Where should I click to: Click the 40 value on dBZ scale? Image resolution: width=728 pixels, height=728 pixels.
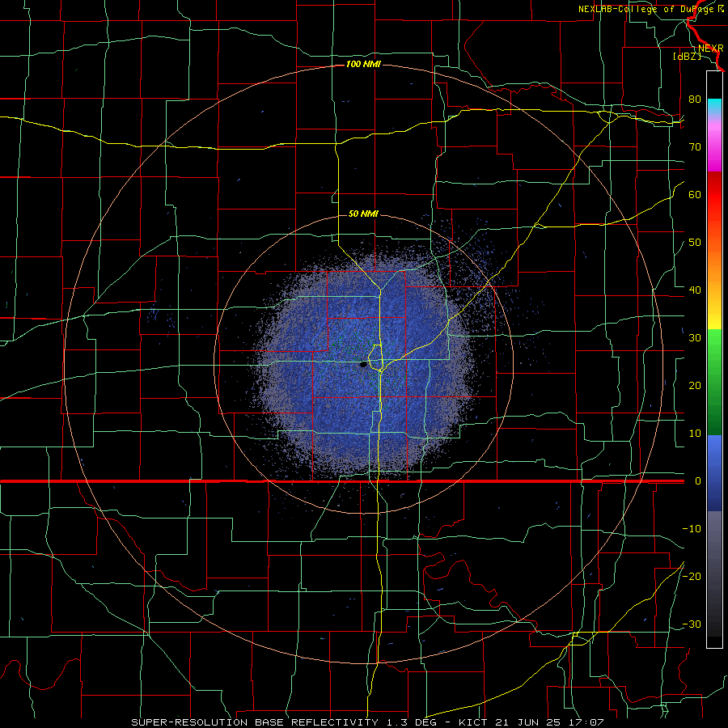(695, 290)
